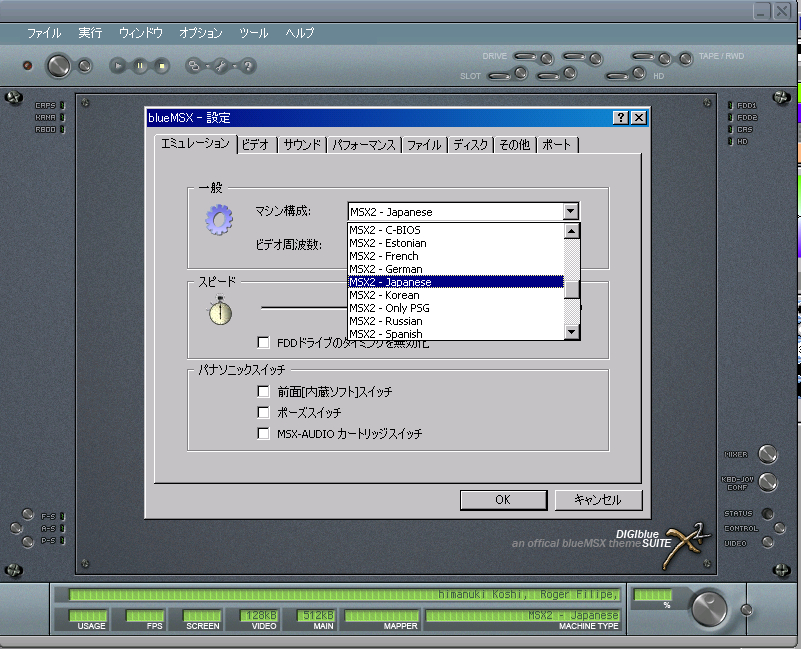The height and width of the screenshot is (649, 801).
Task: Pause emulation with the pause button
Action: point(140,66)
